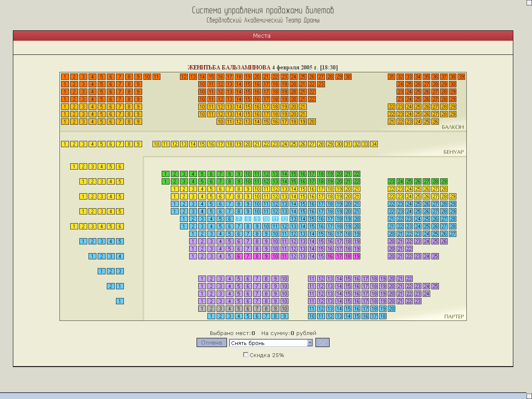Choose highlighted pale-blue seat 7

[239, 219]
